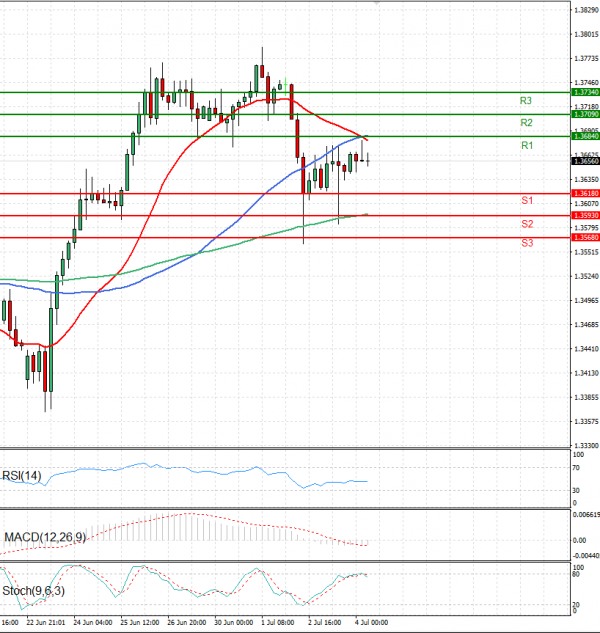Image resolution: width=600 pixels, height=633 pixels.
Task: Select the current price 1.36560 tag
Action: pyautogui.click(x=586, y=161)
